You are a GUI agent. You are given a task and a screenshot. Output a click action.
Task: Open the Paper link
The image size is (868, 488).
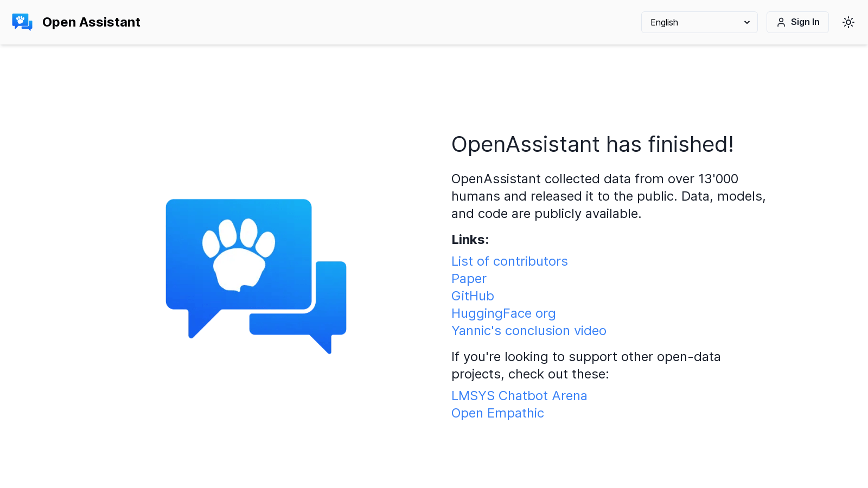(x=469, y=279)
